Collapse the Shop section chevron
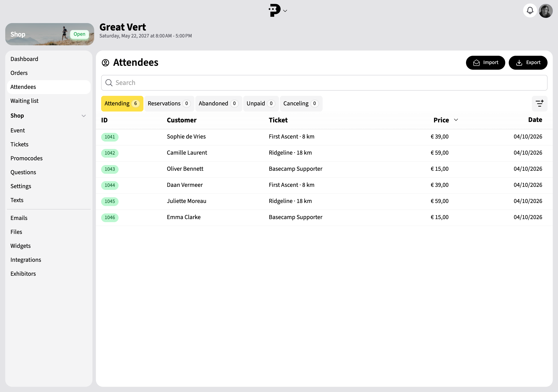This screenshot has height=392, width=558. point(84,116)
